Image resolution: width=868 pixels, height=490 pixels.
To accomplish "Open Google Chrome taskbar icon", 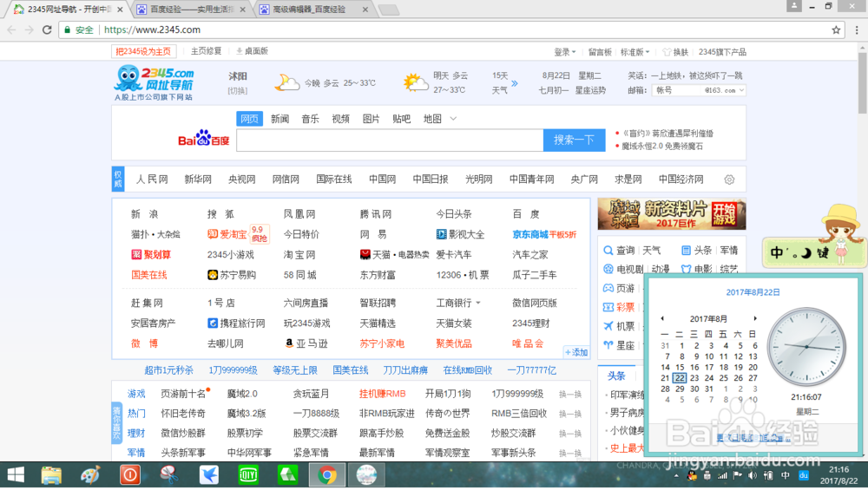I will [327, 475].
